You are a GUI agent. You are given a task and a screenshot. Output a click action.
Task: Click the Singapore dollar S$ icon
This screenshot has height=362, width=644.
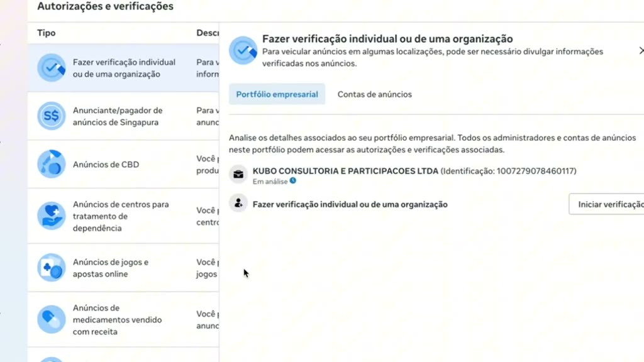[52, 116]
